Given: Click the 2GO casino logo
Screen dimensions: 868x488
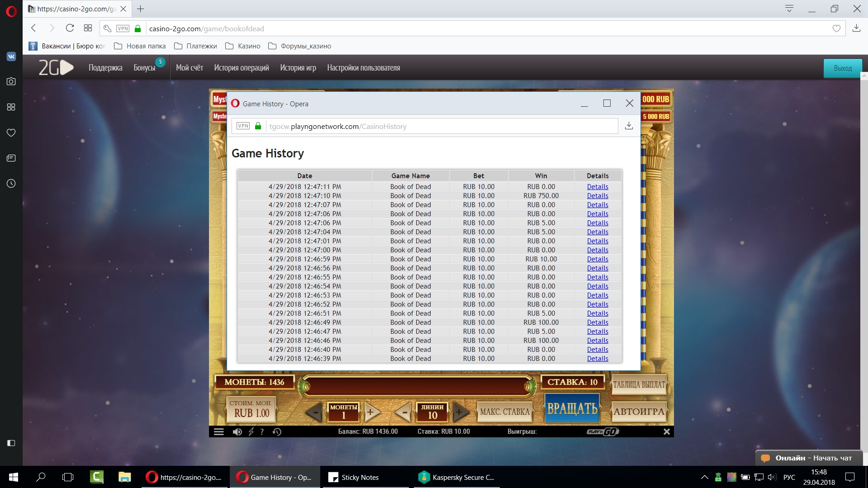Looking at the screenshot, I should pos(56,68).
